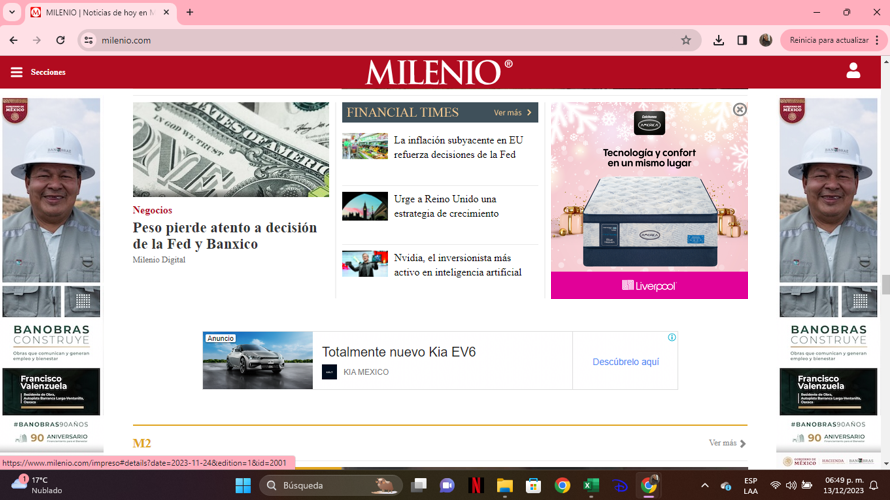Open the weather widget showing 17°C Nublado
The width and height of the screenshot is (890, 500).
[37, 485]
